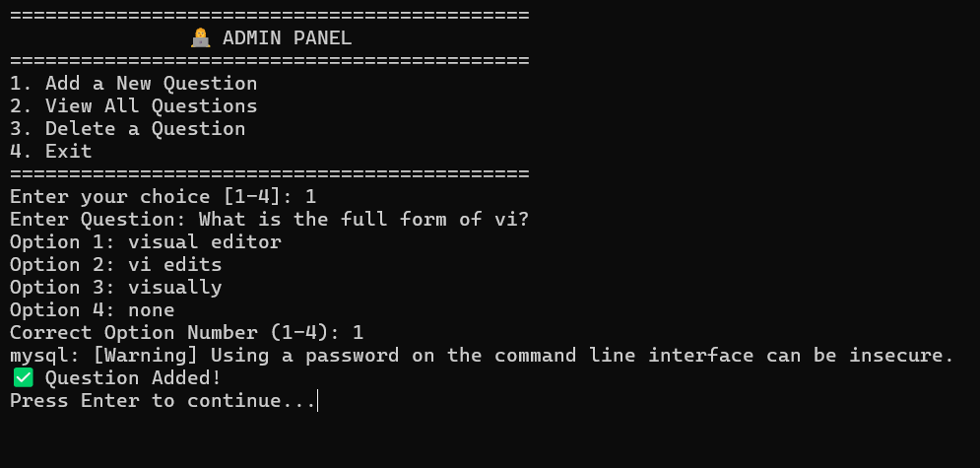Click the top separator line of equals signs
This screenshot has height=468, width=980.
269,15
